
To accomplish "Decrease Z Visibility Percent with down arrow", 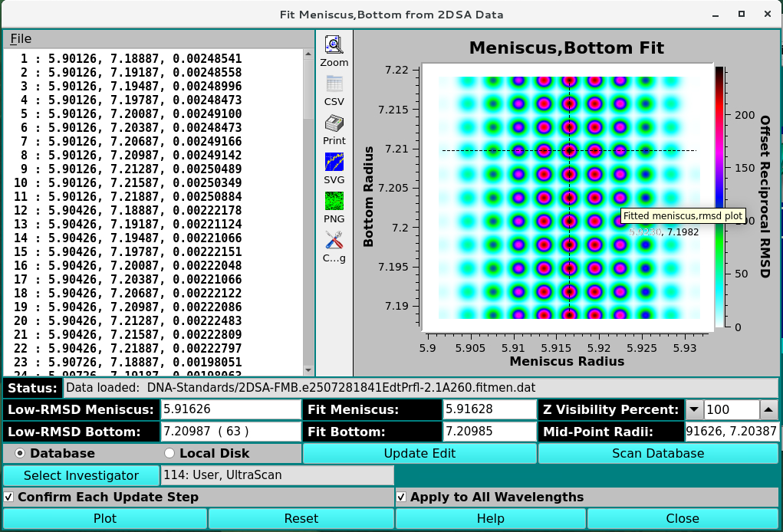I will click(694, 410).
